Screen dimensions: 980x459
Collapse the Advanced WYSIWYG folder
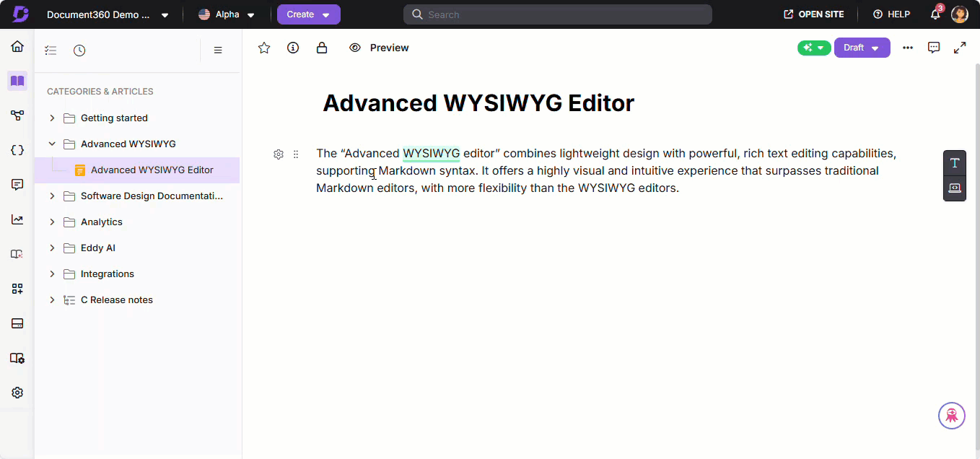point(52,144)
